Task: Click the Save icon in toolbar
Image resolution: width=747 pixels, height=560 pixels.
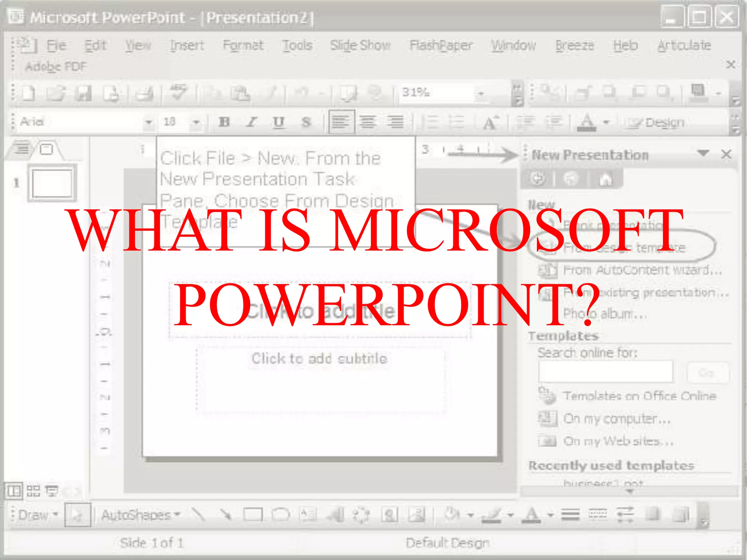Action: coord(83,94)
